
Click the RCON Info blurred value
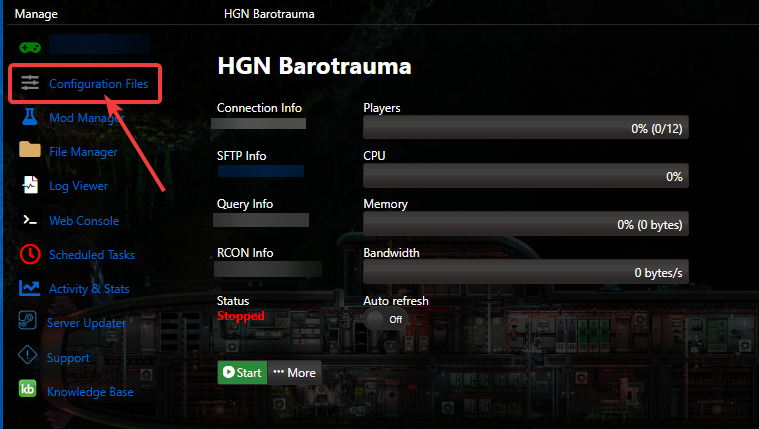coord(268,269)
